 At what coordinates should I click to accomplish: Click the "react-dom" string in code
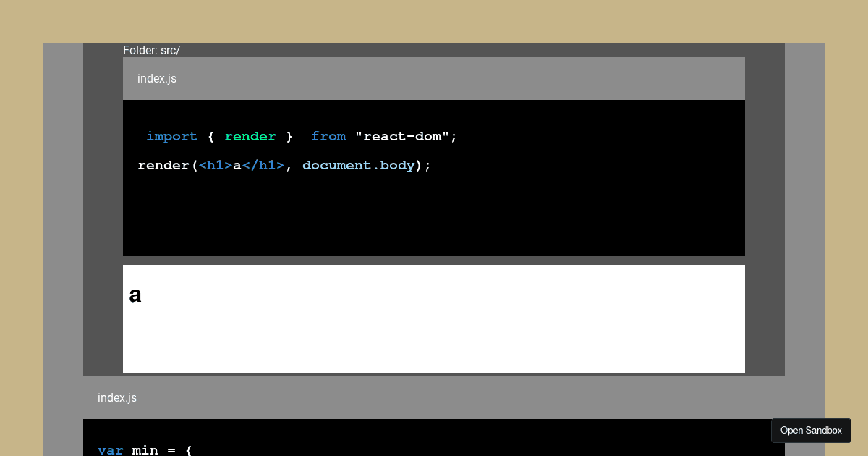click(x=402, y=136)
